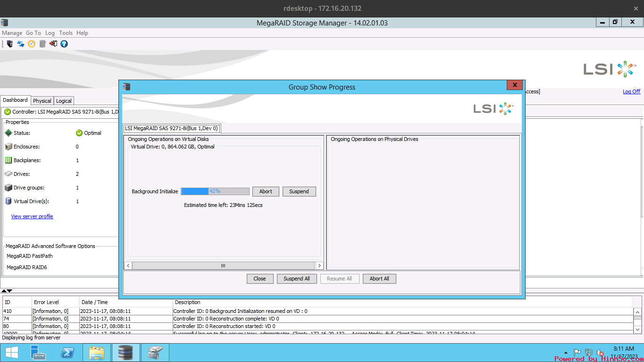Viewport: 644px width, 362px height.
Task: Open File Explorer from taskbar
Action: 97,353
